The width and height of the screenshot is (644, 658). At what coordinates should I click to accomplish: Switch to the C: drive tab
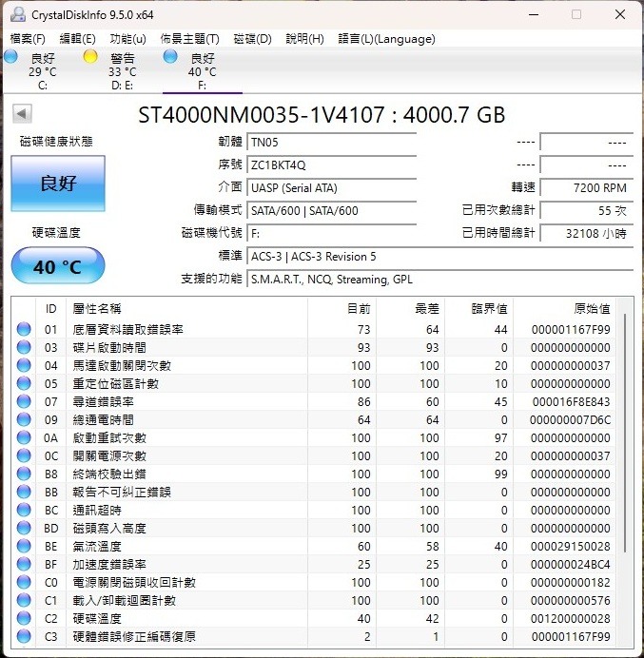[42, 70]
